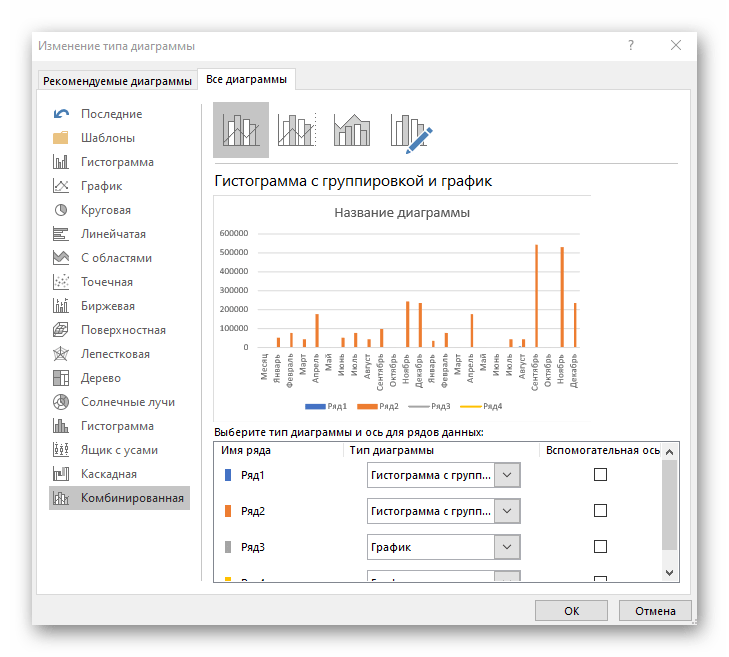Enable secondary axis for Ряд2
The height and width of the screenshot is (657, 729).
[x=600, y=511]
